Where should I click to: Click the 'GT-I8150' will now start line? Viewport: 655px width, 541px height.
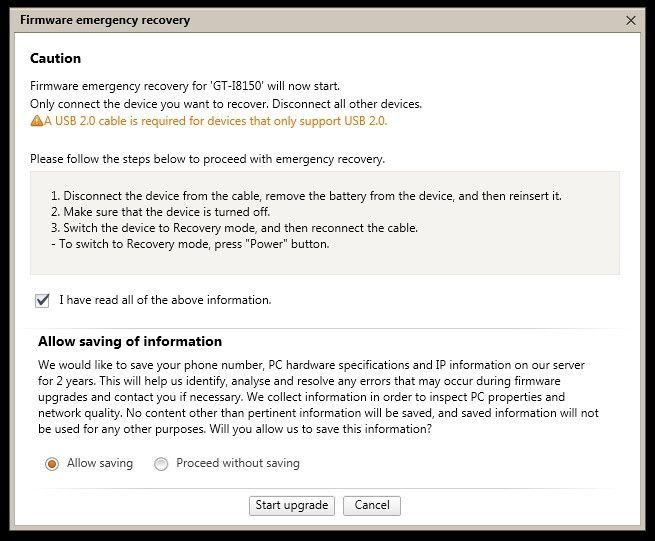click(185, 86)
